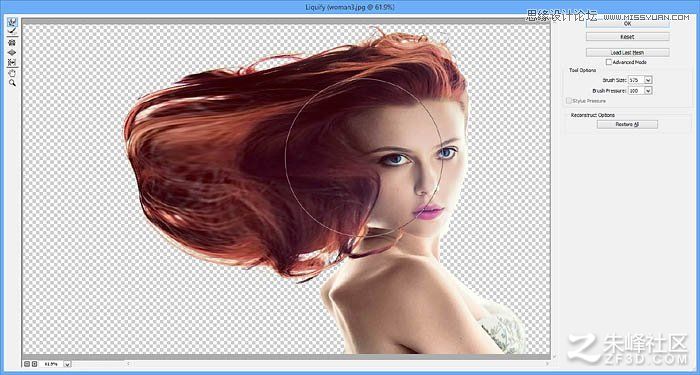
Task: Click the zoom in plus button
Action: pos(33,364)
